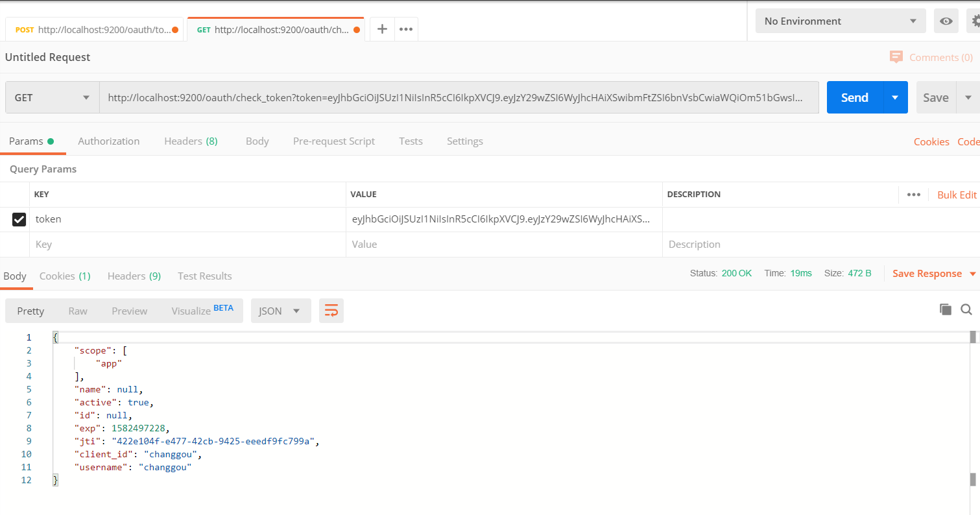This screenshot has width=980, height=515.
Task: Select the GET oauth/check_token request tab
Action: click(276, 30)
